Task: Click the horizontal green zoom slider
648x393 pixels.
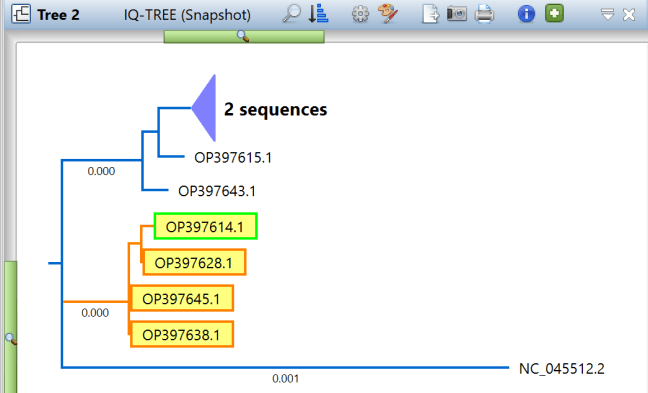Action: pos(244,37)
